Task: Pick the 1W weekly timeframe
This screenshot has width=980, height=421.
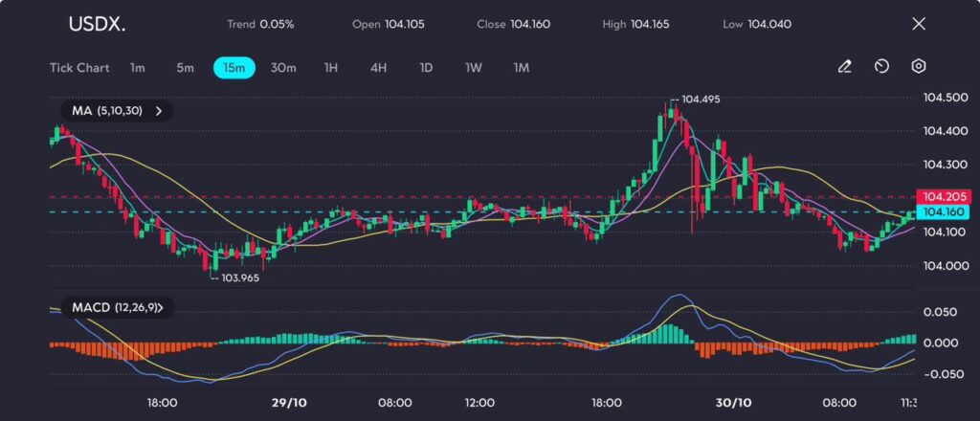Action: tap(474, 68)
